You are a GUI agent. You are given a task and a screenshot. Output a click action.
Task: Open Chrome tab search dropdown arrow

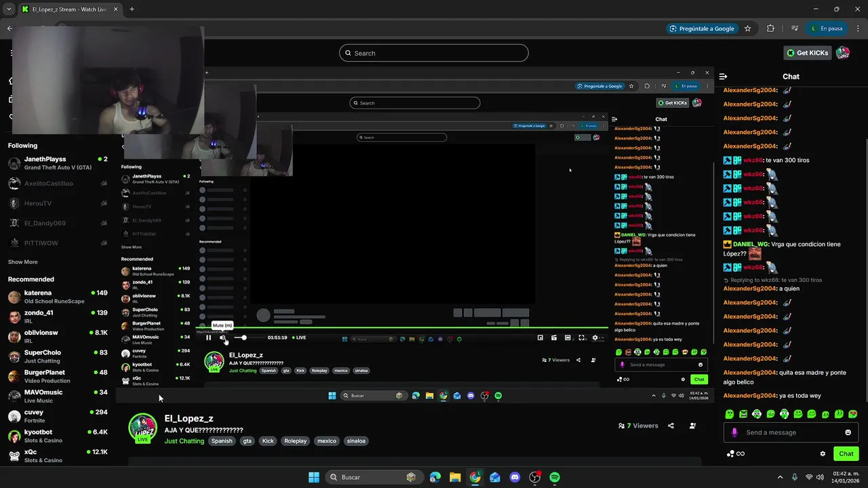[9, 9]
